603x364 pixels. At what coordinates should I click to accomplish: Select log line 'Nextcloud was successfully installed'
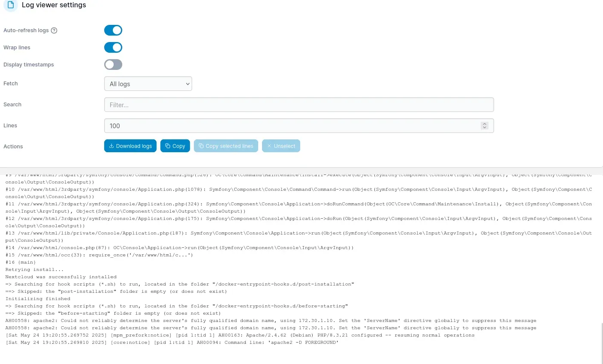click(x=61, y=277)
